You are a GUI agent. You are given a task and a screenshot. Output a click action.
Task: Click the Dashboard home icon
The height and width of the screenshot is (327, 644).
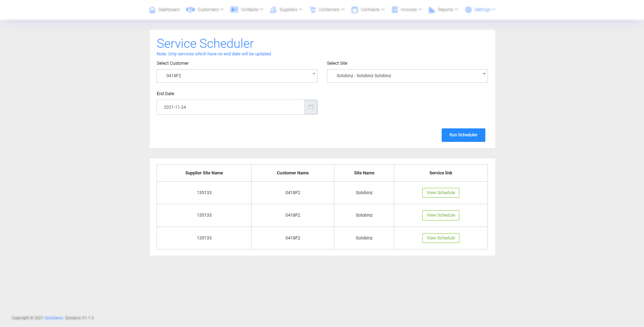coord(152,10)
